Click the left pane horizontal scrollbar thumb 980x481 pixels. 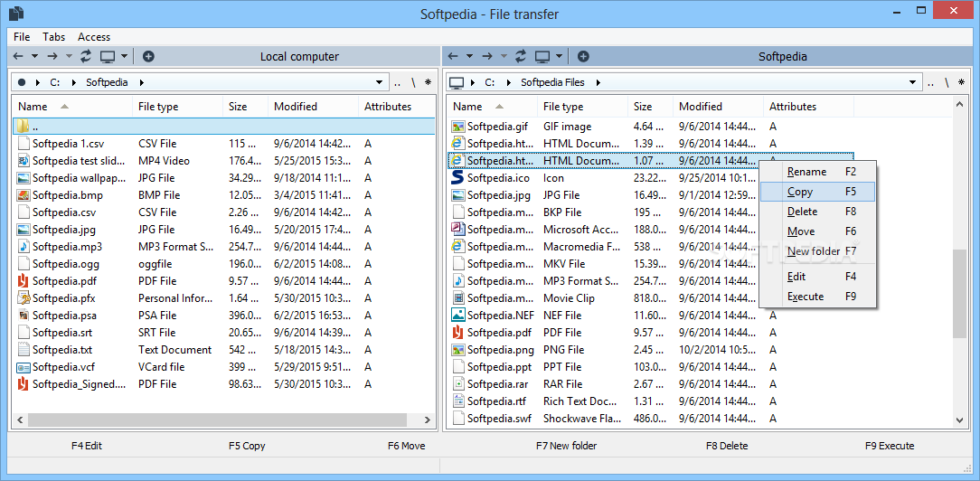217,420
